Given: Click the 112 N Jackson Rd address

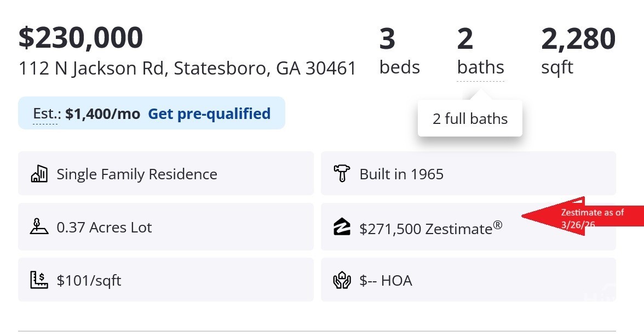Looking at the screenshot, I should (187, 69).
